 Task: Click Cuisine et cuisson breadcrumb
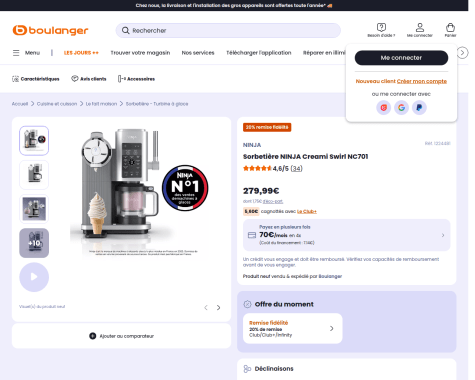[57, 104]
